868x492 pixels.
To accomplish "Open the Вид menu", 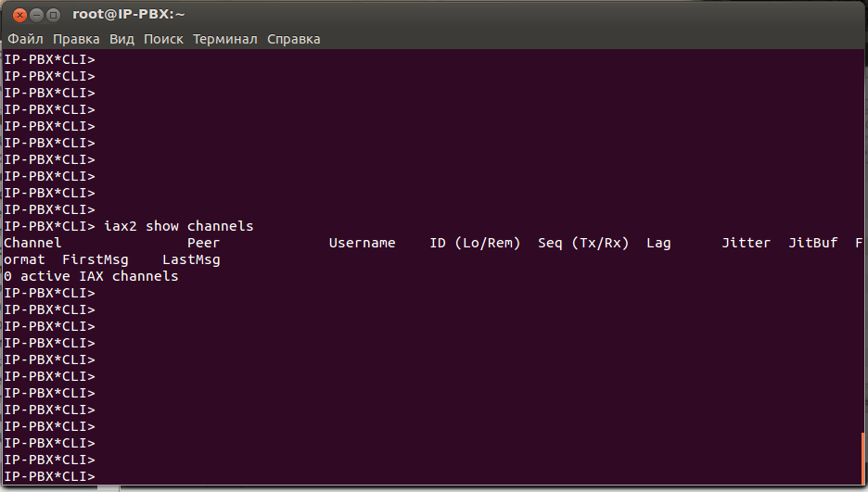I will [121, 39].
